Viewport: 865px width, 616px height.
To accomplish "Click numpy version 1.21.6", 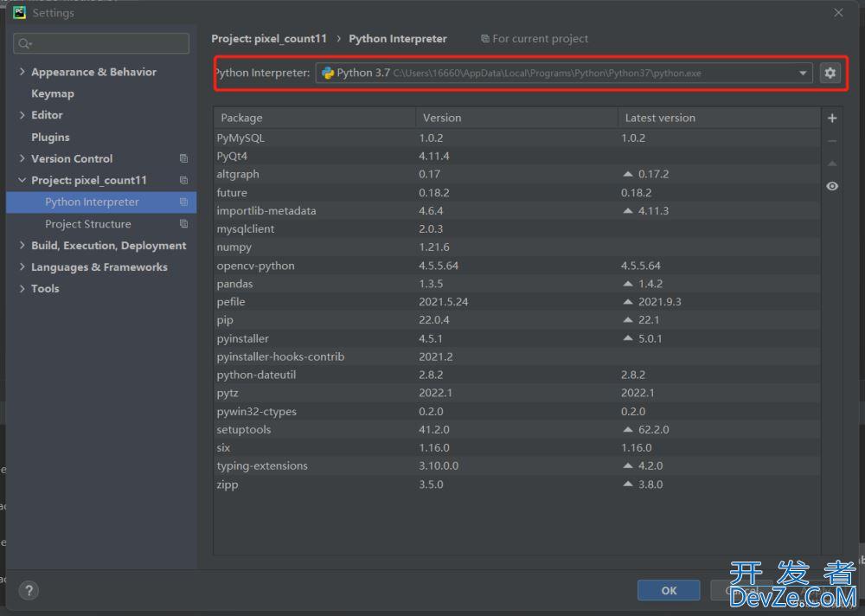I will [x=434, y=247].
